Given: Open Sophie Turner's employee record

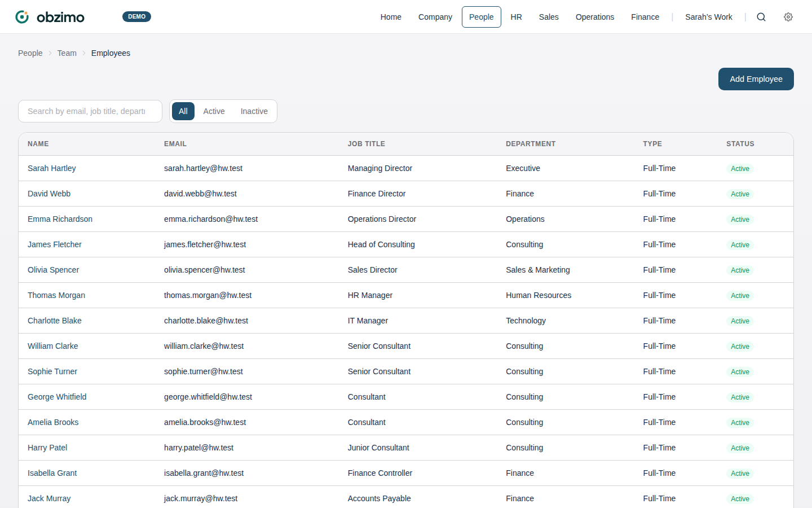Looking at the screenshot, I should click(x=52, y=371).
